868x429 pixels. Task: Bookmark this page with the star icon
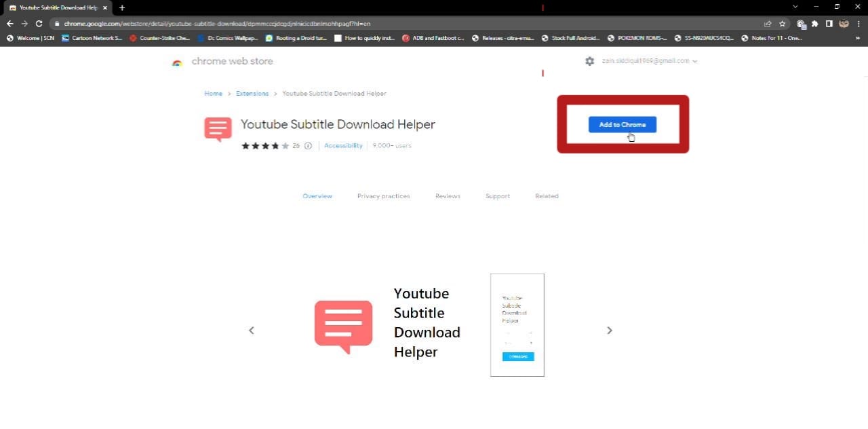782,23
